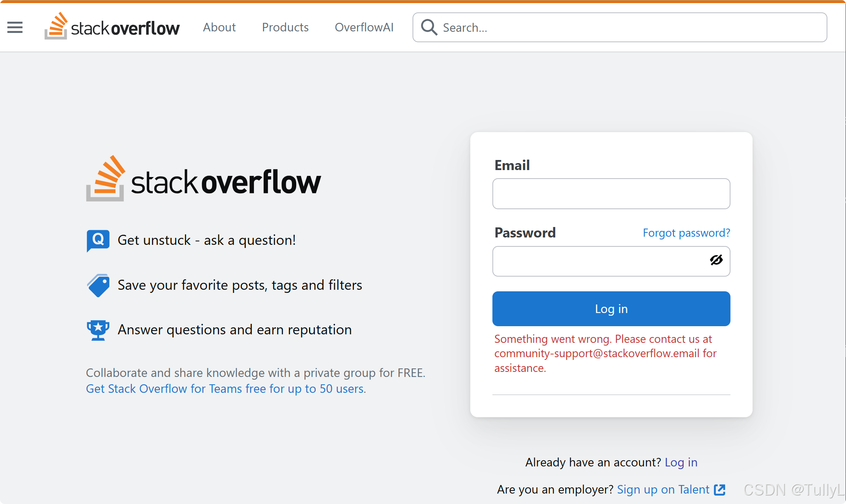Click the 'Email' field label
The height and width of the screenshot is (504, 846).
tap(512, 165)
